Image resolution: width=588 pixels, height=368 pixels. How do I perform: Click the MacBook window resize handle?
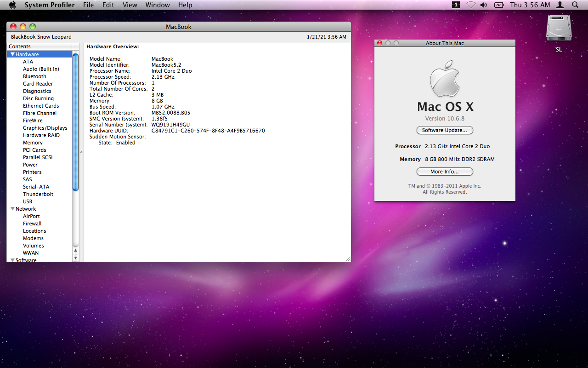(348, 259)
